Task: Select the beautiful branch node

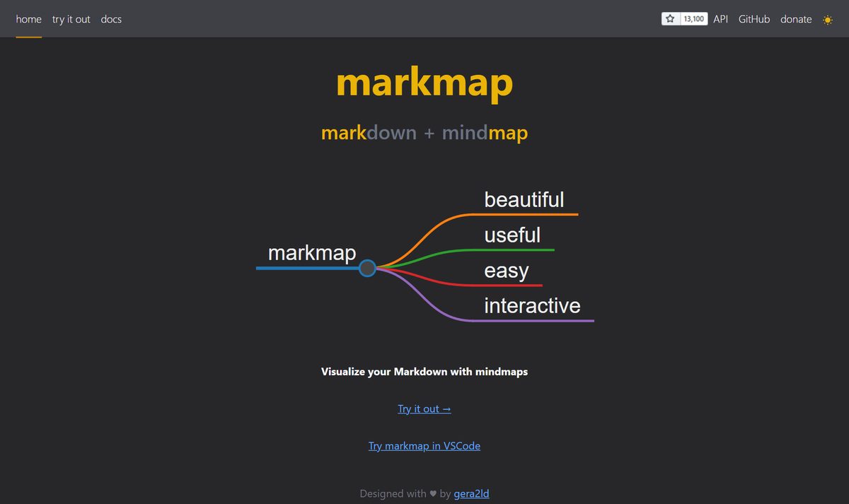Action: click(524, 199)
